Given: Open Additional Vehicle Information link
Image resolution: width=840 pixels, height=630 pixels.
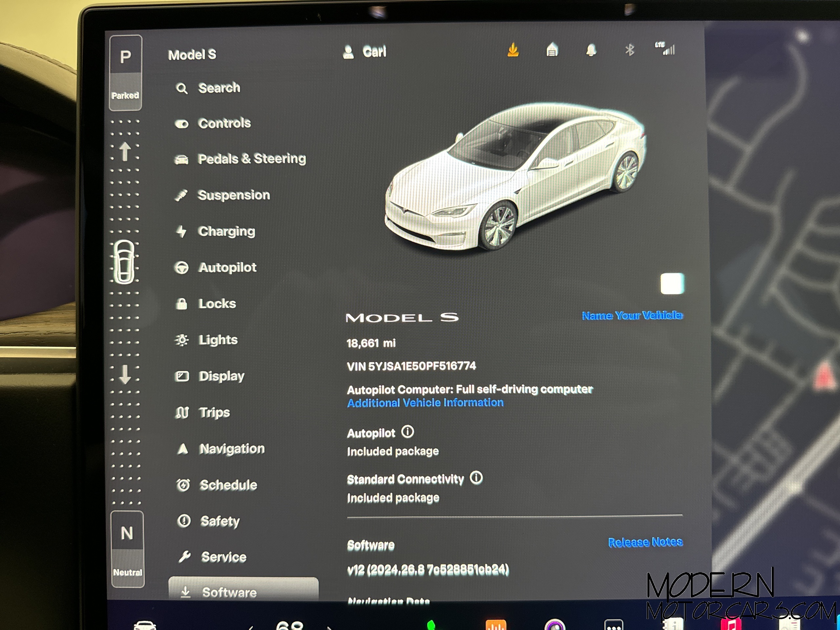Looking at the screenshot, I should coord(425,403).
